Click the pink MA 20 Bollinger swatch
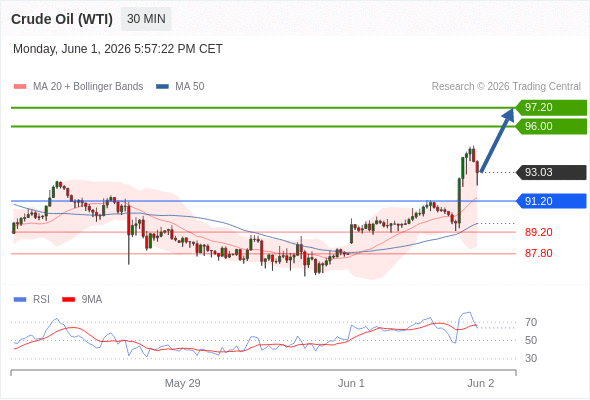Image resolution: width=590 pixels, height=400 pixels. (20, 87)
